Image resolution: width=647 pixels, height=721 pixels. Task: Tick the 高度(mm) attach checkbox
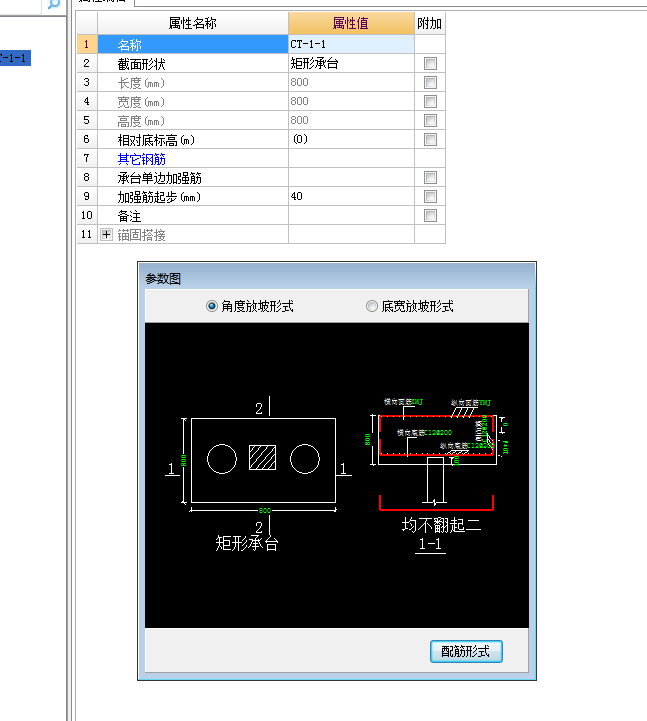[430, 120]
